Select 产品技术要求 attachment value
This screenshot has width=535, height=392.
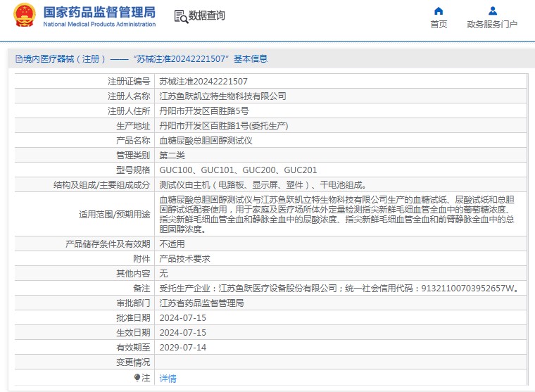184,258
